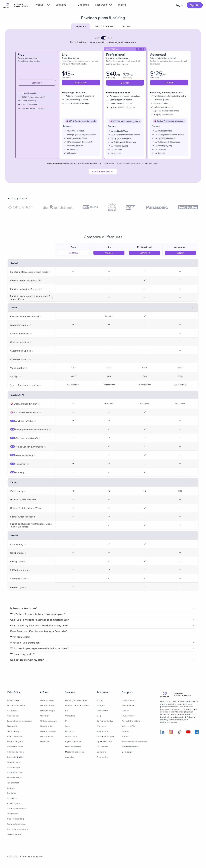Switch to Teams & Enterprises tab
The image size is (206, 868).
pyautogui.click(x=104, y=26)
